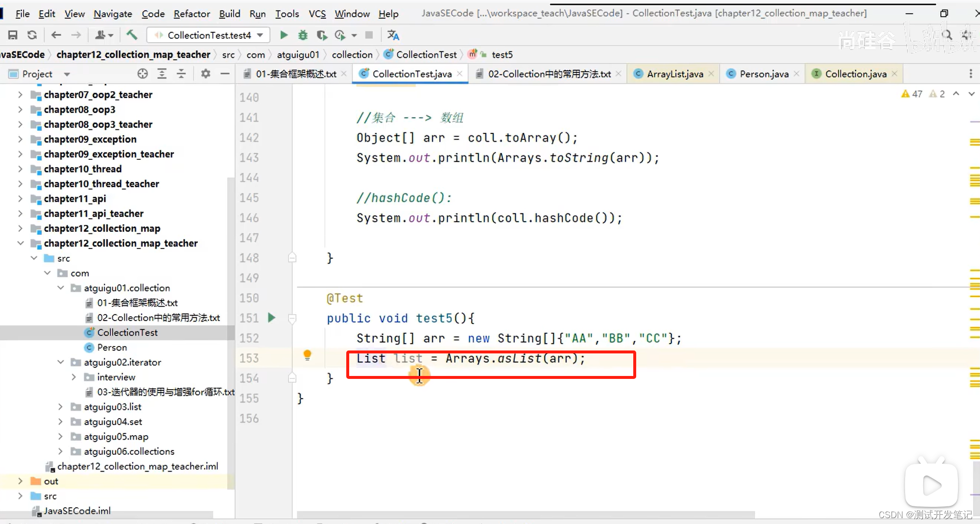Viewport: 980px width, 524px height.
Task: Expand the interview folder
Action: [73, 377]
